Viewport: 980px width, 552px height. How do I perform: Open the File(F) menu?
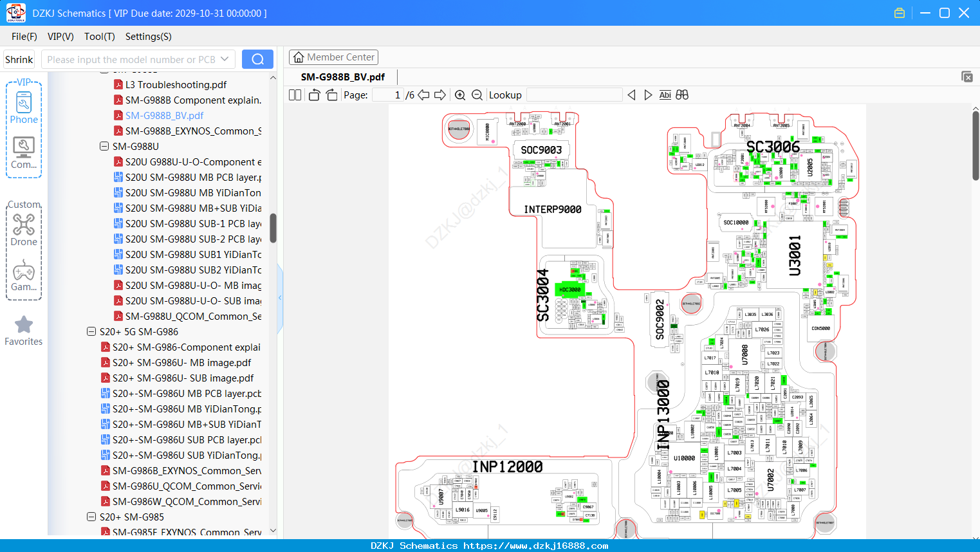tap(24, 37)
